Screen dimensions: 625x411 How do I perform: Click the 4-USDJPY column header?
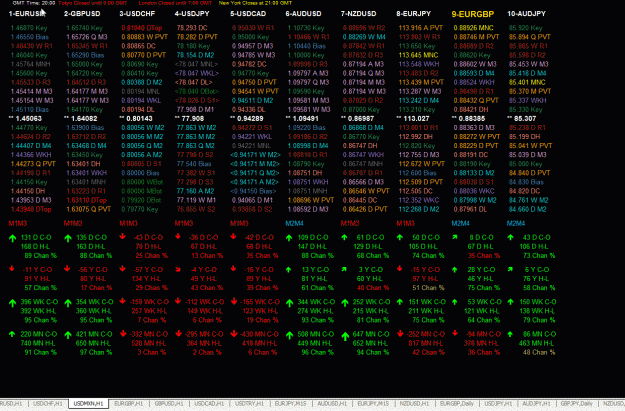[x=192, y=14]
